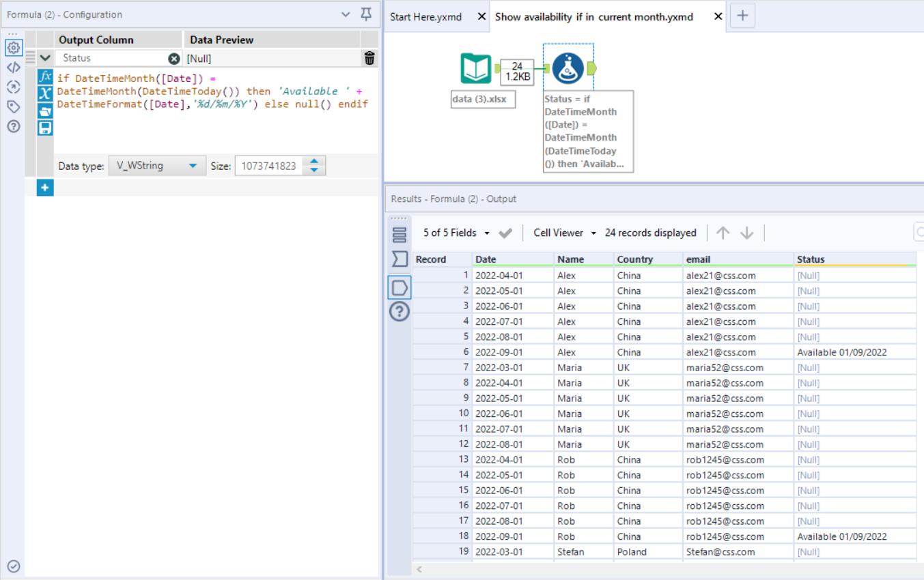Click the results horizontal scrollbar left arrow
Screen dimensions: 924x580
coord(418,568)
